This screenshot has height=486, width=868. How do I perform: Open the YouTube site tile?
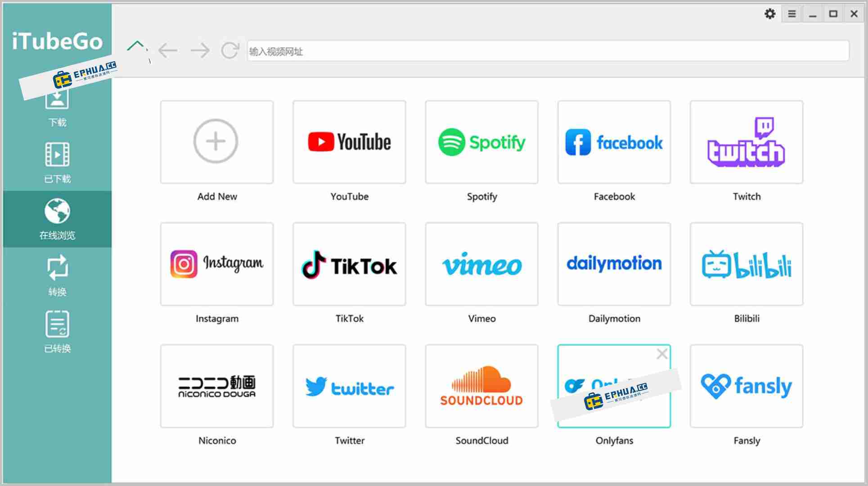(349, 142)
